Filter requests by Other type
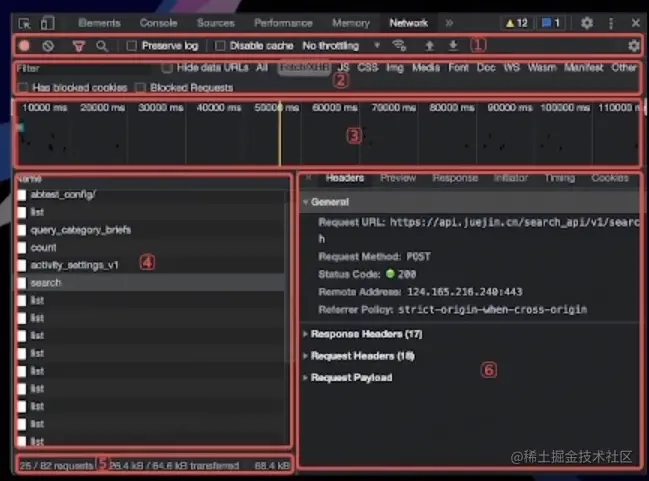This screenshot has width=649, height=481. [624, 67]
